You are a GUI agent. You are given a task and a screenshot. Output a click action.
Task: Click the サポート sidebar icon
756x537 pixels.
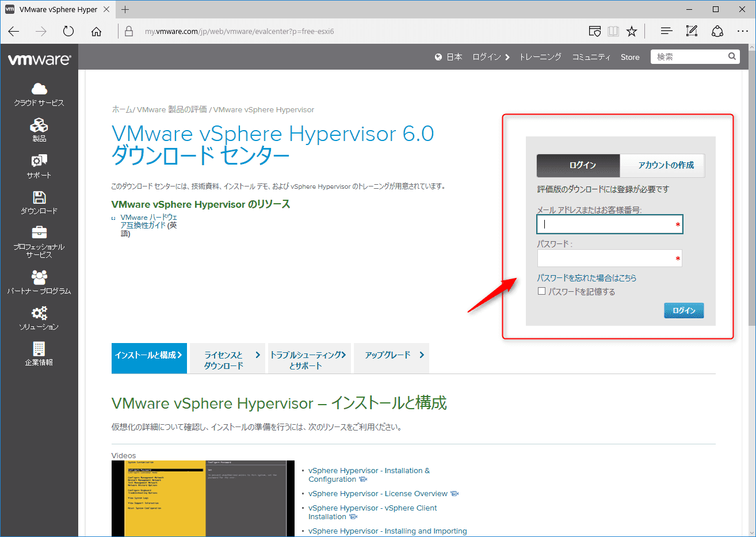[39, 166]
